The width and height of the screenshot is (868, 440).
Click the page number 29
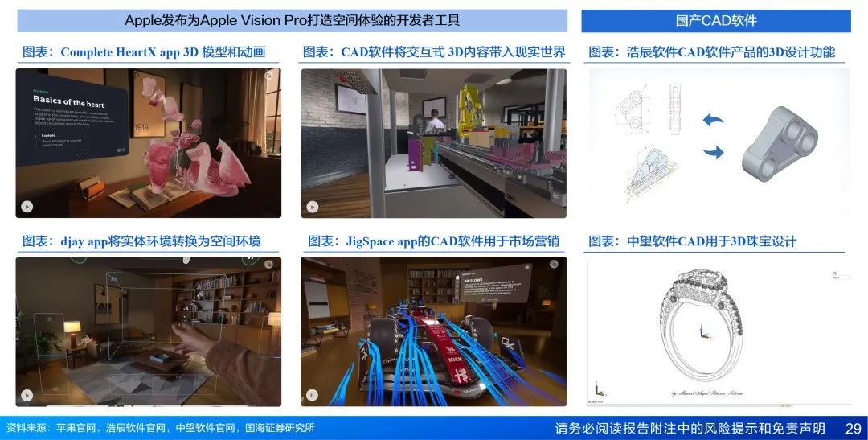(853, 429)
